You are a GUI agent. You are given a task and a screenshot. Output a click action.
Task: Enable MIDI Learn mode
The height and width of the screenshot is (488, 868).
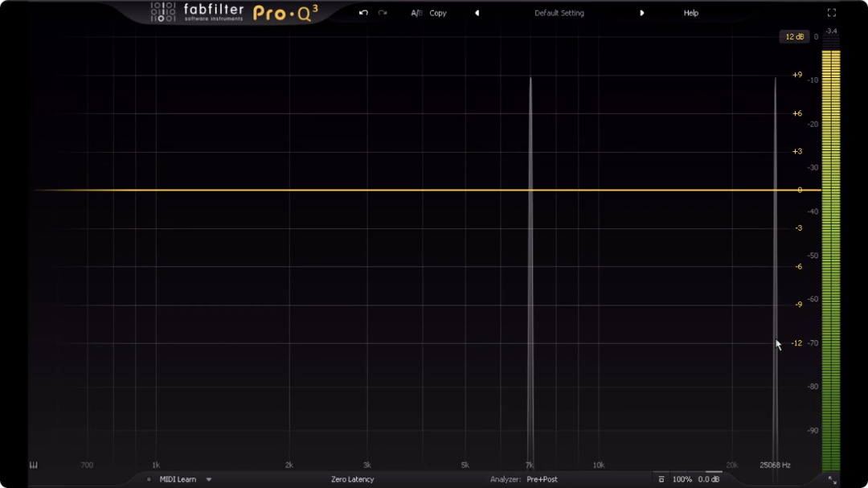[x=178, y=479]
